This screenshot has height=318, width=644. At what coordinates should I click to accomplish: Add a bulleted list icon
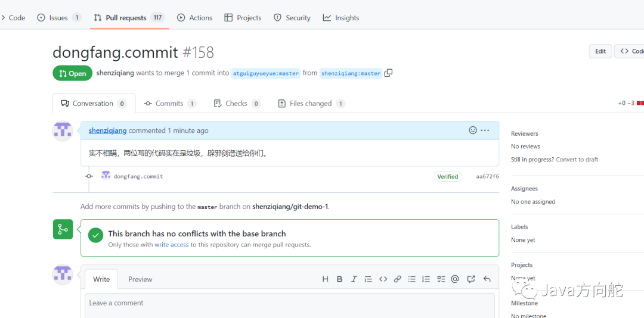point(411,279)
